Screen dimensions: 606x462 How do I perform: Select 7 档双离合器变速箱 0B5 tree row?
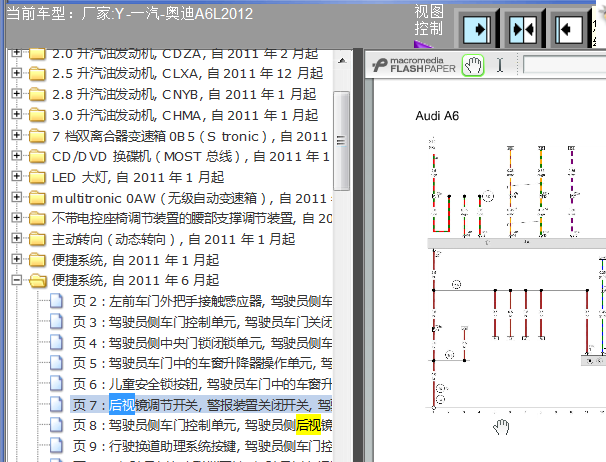190,136
